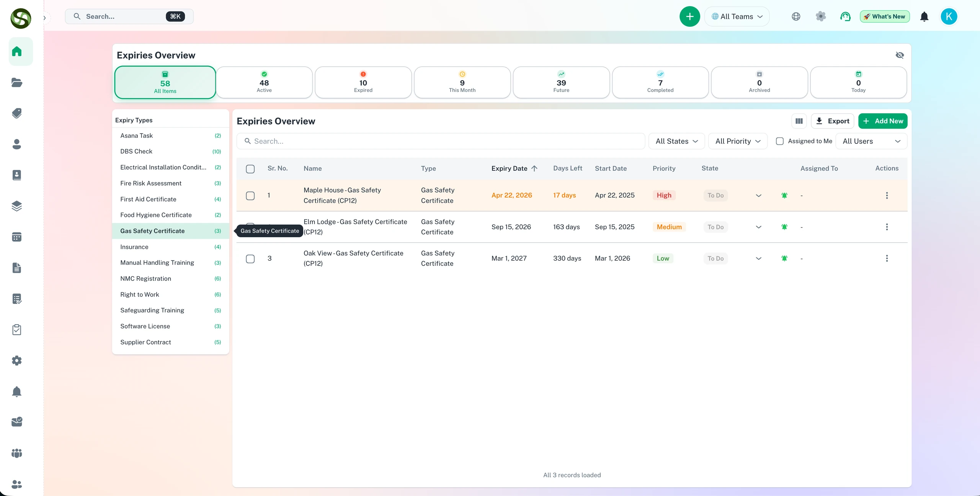Image resolution: width=980 pixels, height=496 pixels.
Task: Open the All States filter dropdown
Action: pos(677,141)
